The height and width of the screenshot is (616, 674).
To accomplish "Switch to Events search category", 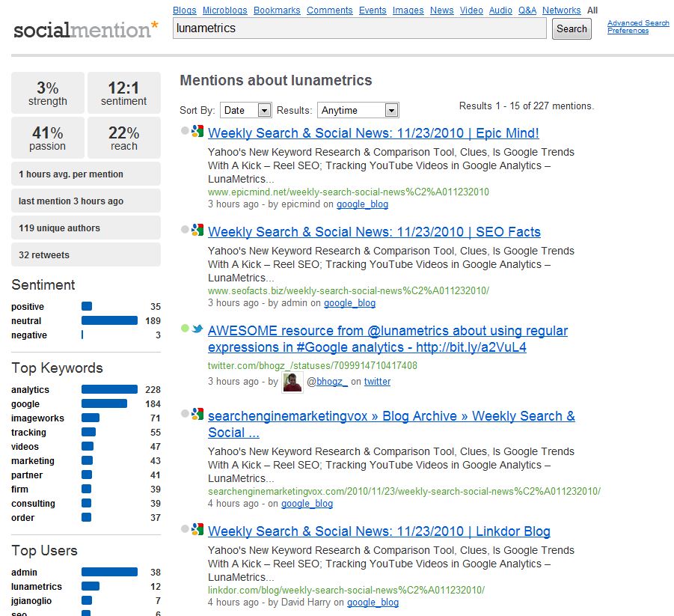I will (373, 10).
